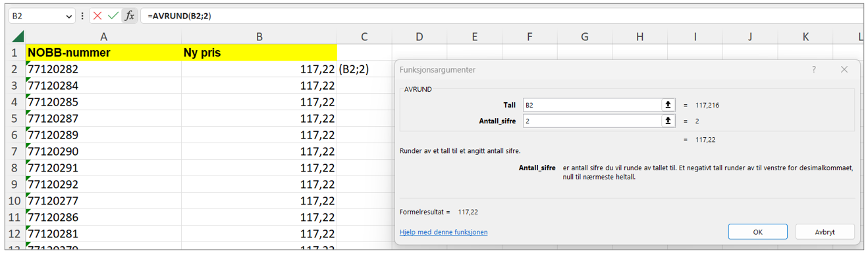The width and height of the screenshot is (868, 254).
Task: Click the cancel X icon in formula bar
Action: point(97,16)
